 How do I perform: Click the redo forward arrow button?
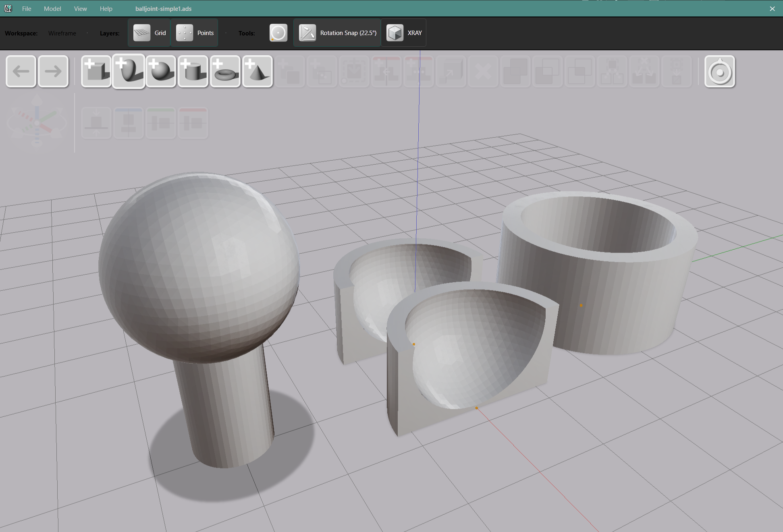tap(53, 71)
